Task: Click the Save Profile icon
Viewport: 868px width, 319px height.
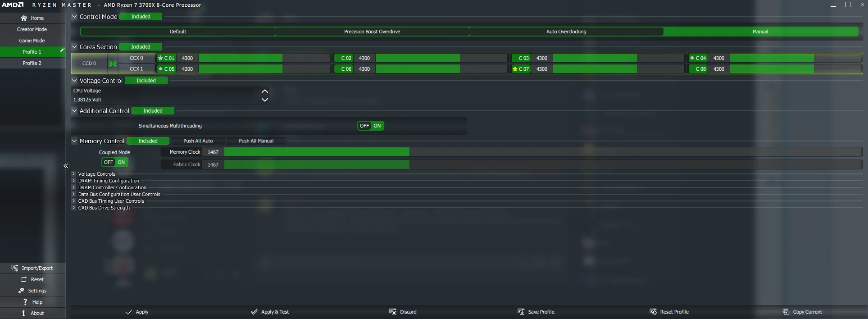Action: (x=521, y=312)
